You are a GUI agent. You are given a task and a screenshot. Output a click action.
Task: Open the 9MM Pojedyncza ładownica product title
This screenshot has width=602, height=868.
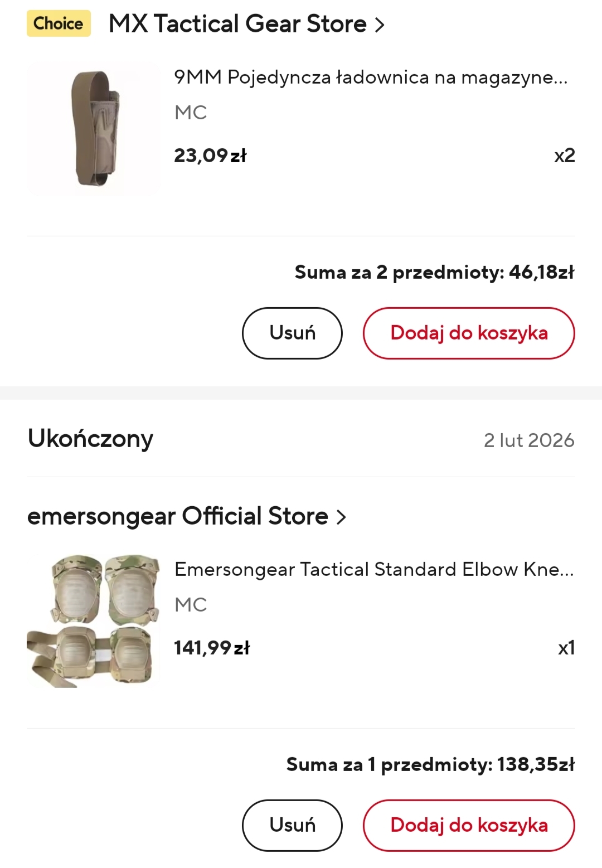(371, 77)
